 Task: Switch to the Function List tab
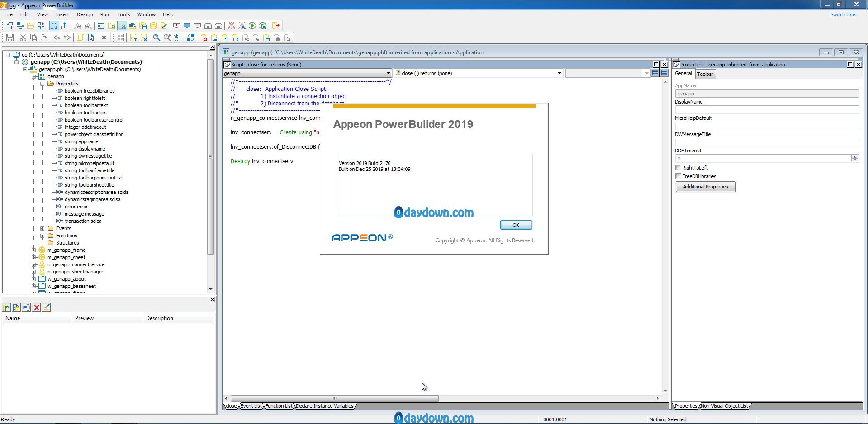point(279,406)
